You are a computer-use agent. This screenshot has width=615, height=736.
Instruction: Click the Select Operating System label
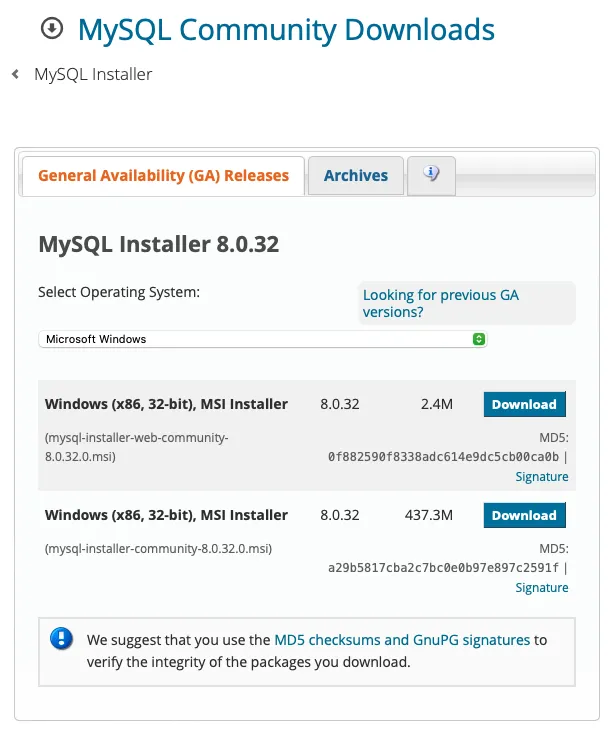click(x=119, y=292)
